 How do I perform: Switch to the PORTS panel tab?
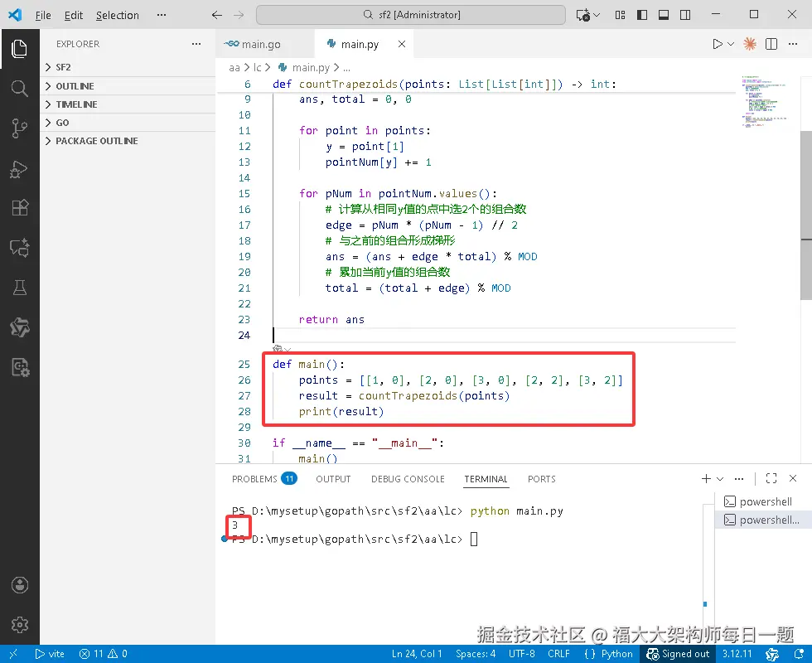pyautogui.click(x=542, y=479)
